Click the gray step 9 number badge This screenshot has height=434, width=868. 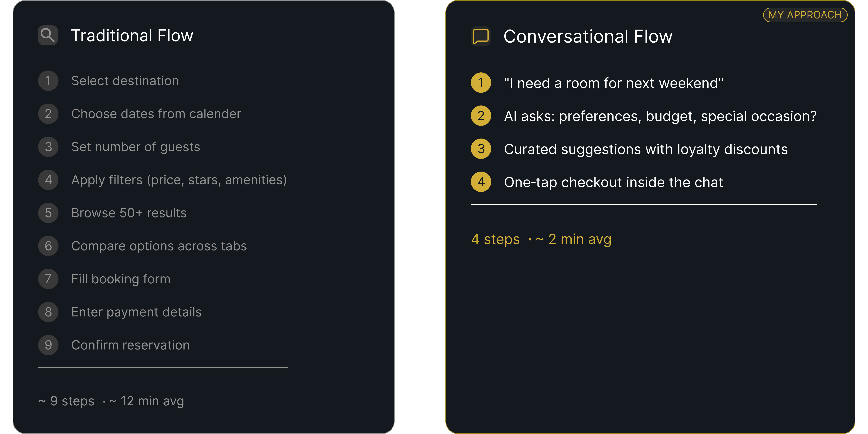click(48, 345)
